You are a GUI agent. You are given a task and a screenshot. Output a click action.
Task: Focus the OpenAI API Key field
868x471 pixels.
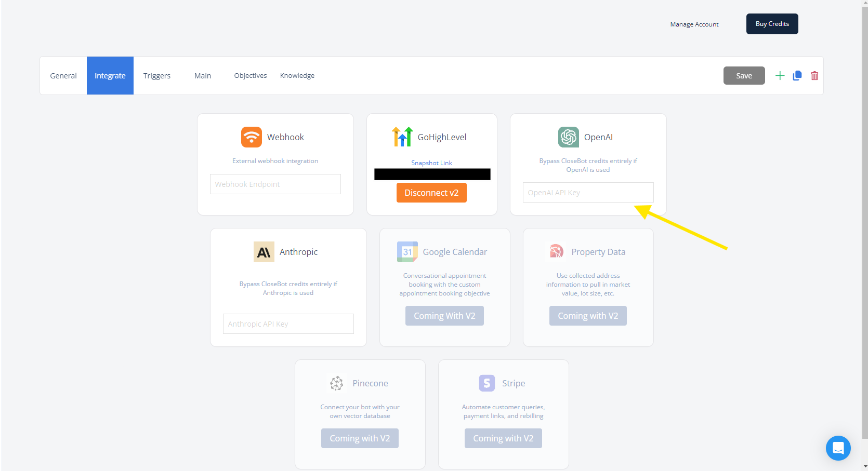(588, 193)
